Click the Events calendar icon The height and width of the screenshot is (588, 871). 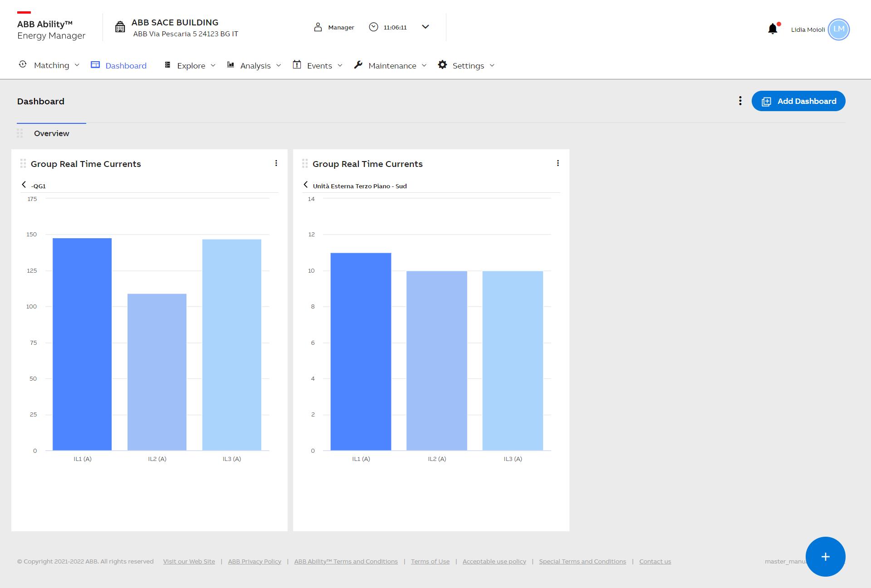297,64
